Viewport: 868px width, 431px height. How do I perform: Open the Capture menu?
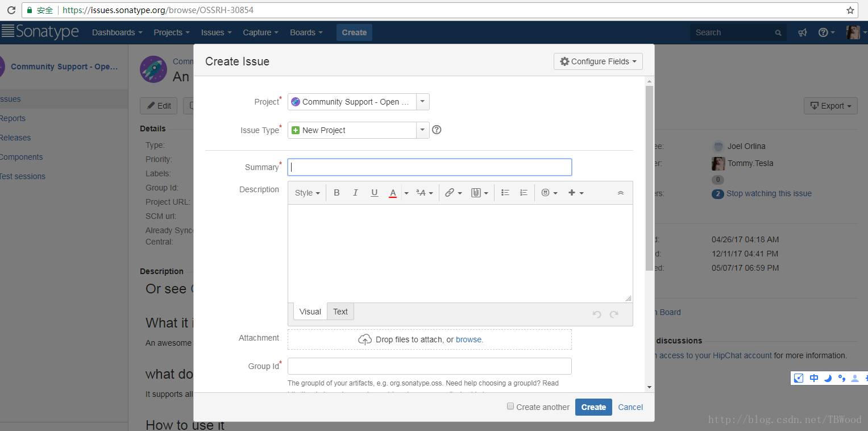point(260,32)
